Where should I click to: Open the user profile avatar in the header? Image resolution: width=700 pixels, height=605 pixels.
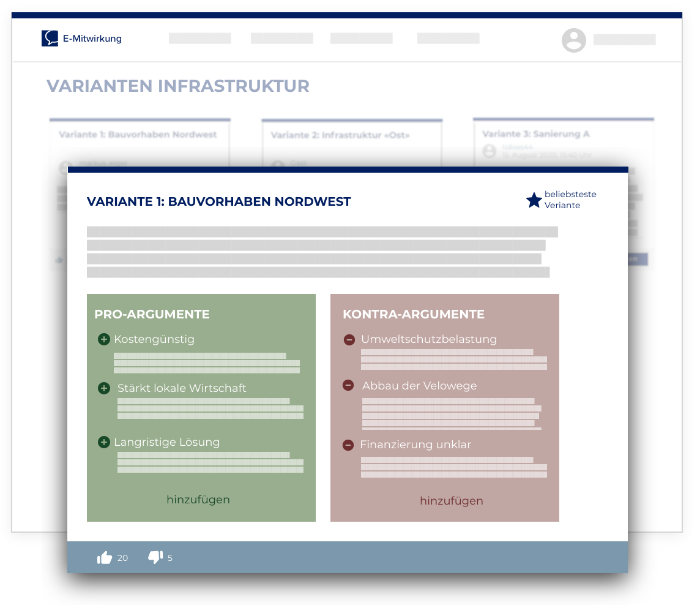[573, 40]
